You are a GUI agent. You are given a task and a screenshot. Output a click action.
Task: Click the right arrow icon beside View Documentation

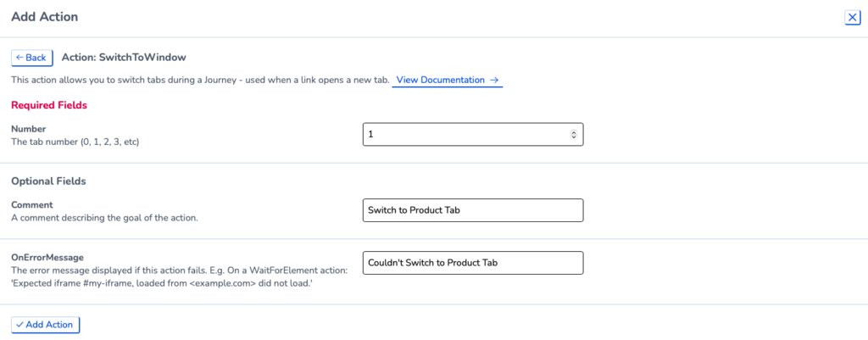tap(495, 80)
